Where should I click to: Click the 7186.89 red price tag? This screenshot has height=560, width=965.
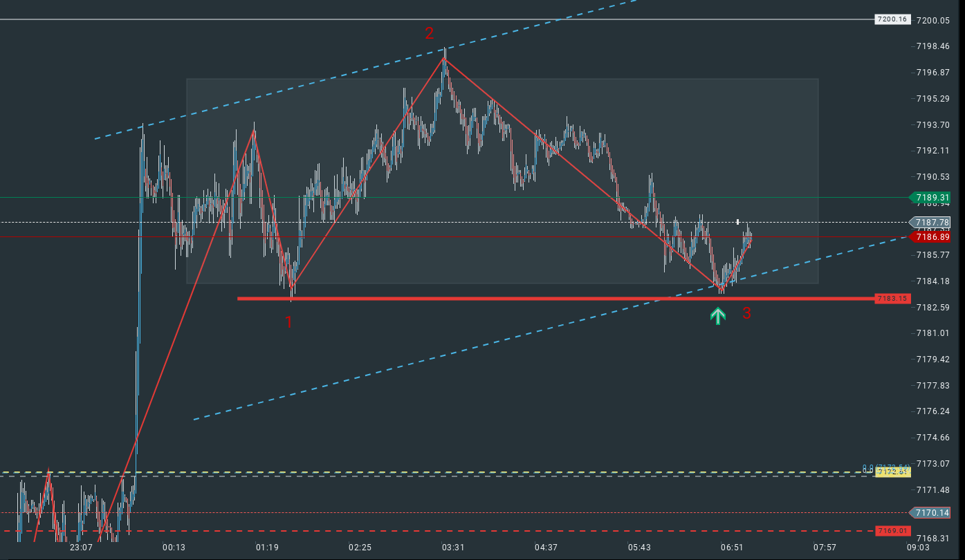tap(931, 236)
